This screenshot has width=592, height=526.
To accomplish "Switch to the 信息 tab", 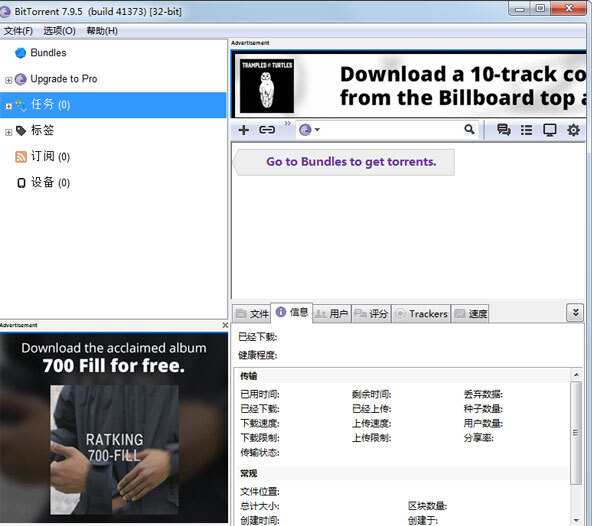I will tap(292, 312).
